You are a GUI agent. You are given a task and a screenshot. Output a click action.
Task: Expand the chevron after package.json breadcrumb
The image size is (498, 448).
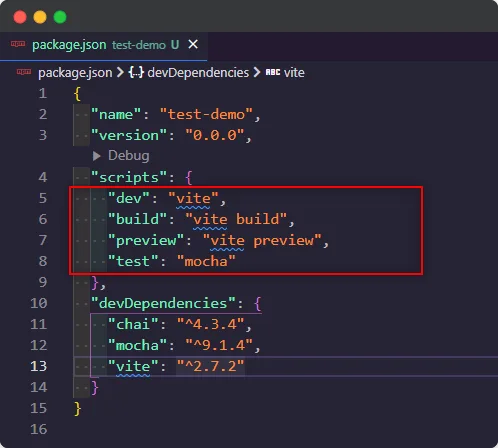[120, 72]
